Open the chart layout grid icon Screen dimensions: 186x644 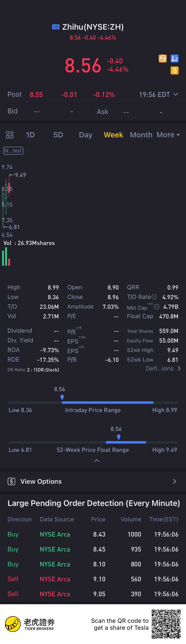pos(10,135)
